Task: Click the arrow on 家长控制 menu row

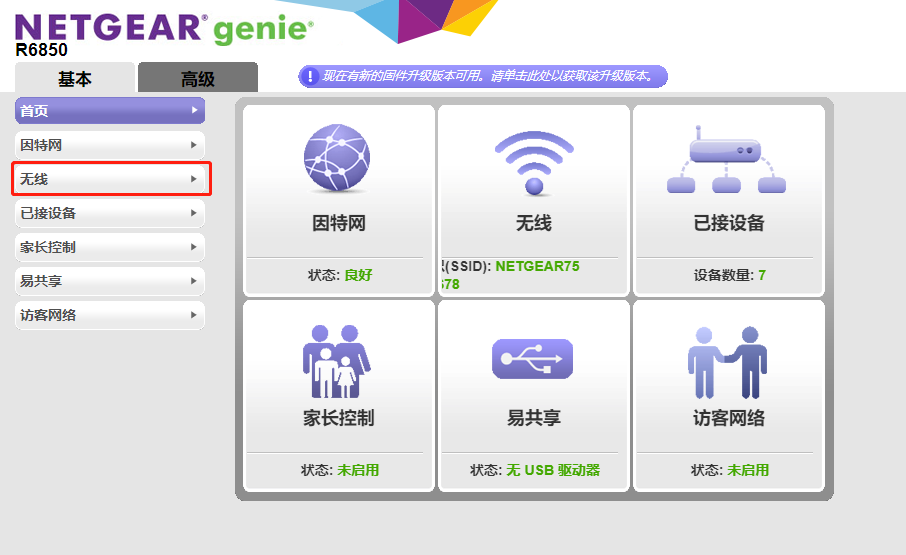Action: click(x=194, y=247)
